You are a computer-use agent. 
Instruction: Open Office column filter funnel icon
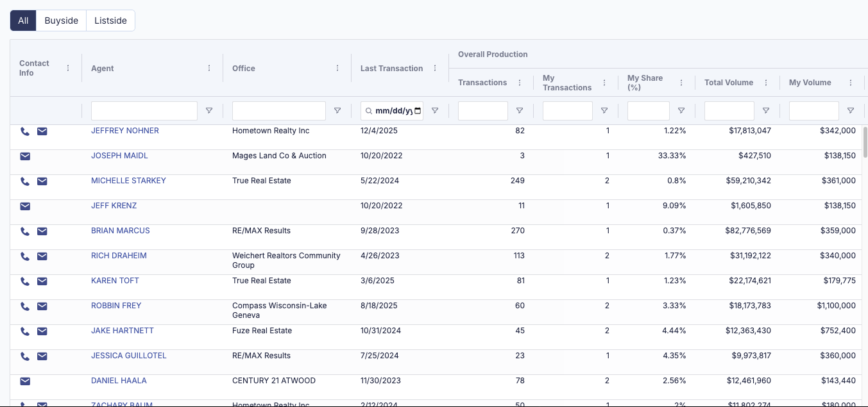(x=337, y=111)
